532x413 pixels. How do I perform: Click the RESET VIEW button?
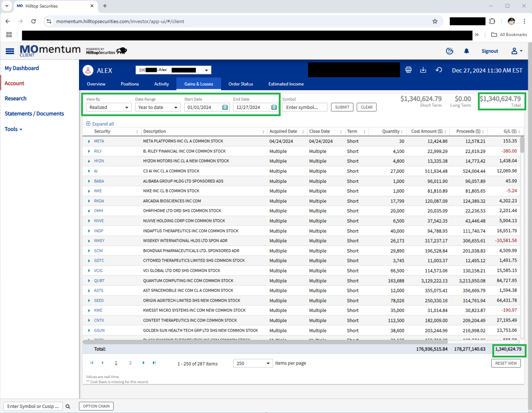(x=506, y=363)
